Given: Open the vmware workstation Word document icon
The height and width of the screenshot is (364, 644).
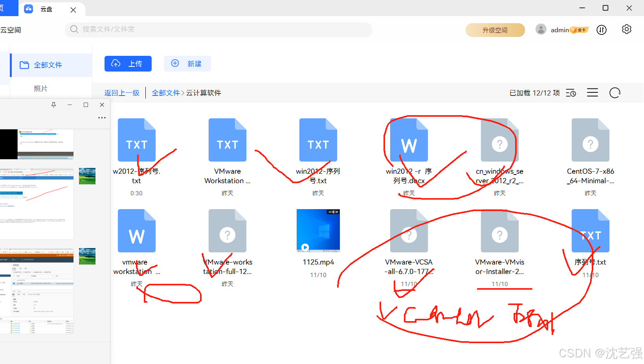Looking at the screenshot, I should [x=137, y=231].
